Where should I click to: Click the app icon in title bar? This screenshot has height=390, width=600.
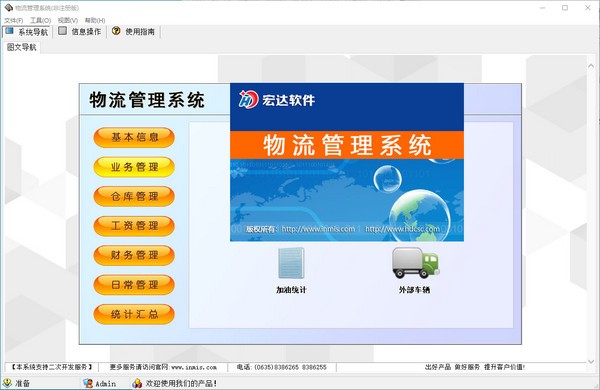[x=8, y=8]
